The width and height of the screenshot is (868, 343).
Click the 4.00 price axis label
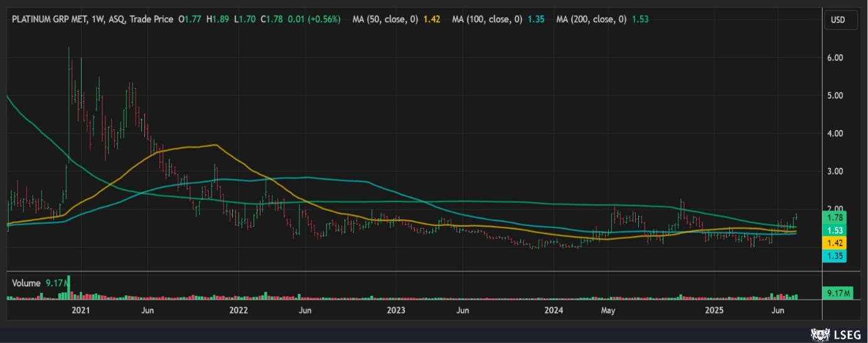click(x=836, y=133)
